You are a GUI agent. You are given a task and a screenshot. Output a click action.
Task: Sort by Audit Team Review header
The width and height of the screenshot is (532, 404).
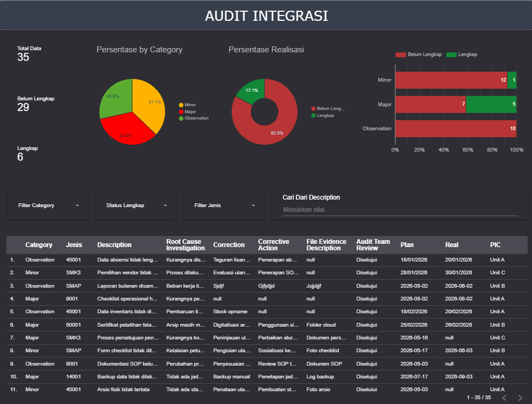tap(373, 245)
